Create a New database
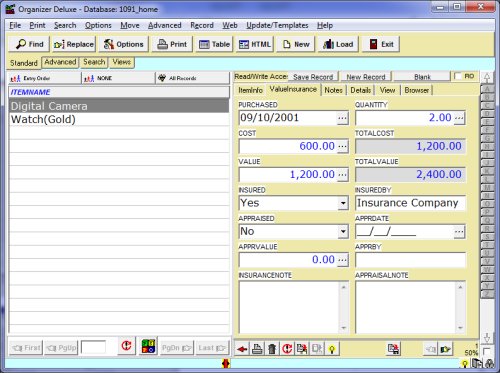 coord(296,44)
